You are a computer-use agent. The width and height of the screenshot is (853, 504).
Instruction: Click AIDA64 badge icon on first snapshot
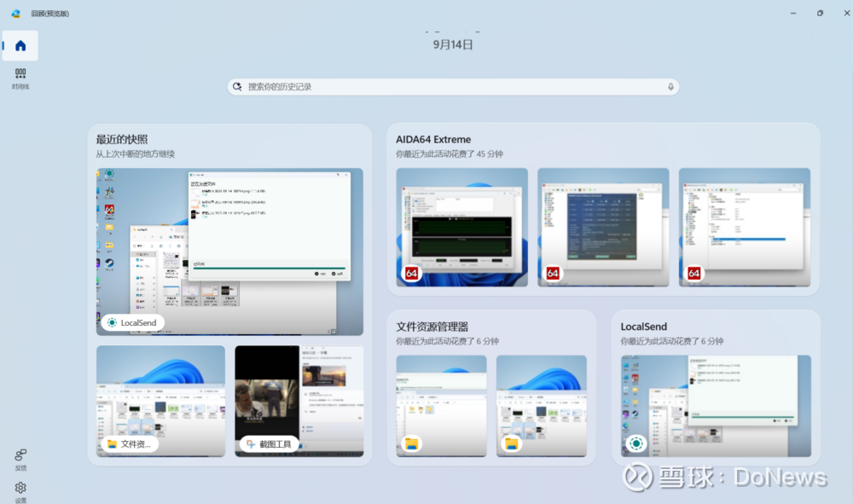411,274
